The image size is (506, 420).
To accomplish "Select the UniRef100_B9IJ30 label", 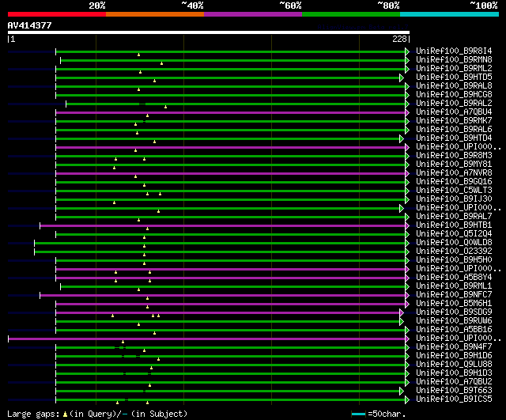I will (454, 199).
